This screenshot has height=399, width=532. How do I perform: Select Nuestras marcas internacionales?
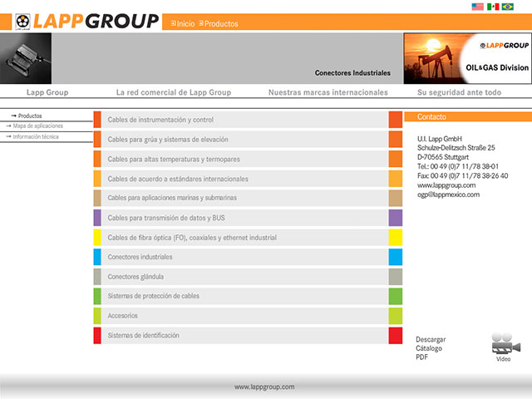[328, 92]
